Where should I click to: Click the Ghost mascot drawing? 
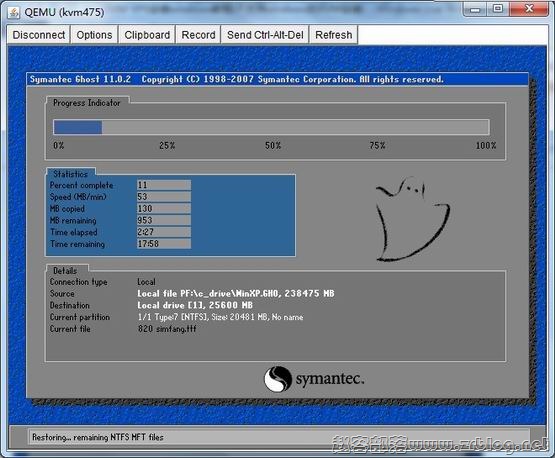coord(413,219)
